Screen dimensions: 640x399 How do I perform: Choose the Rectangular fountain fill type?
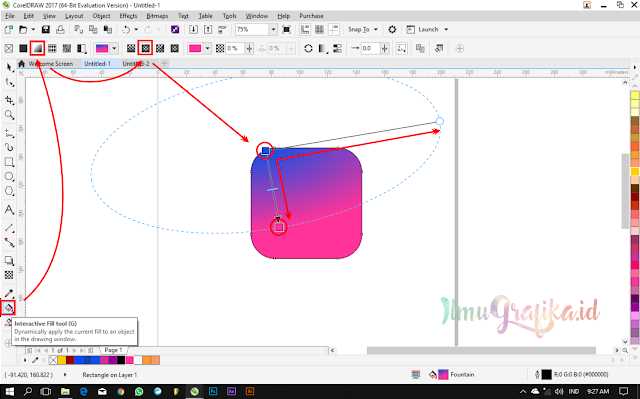tap(175, 49)
